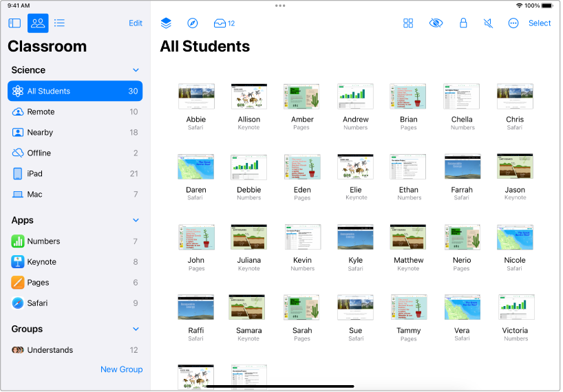
Task: Tap Edit in the sidebar
Action: [136, 23]
